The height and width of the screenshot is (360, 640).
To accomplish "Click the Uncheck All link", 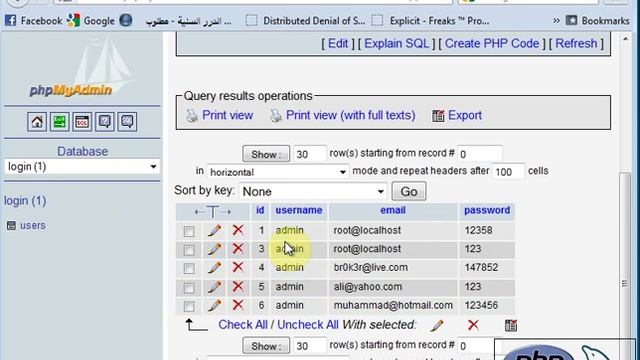I will [x=308, y=325].
